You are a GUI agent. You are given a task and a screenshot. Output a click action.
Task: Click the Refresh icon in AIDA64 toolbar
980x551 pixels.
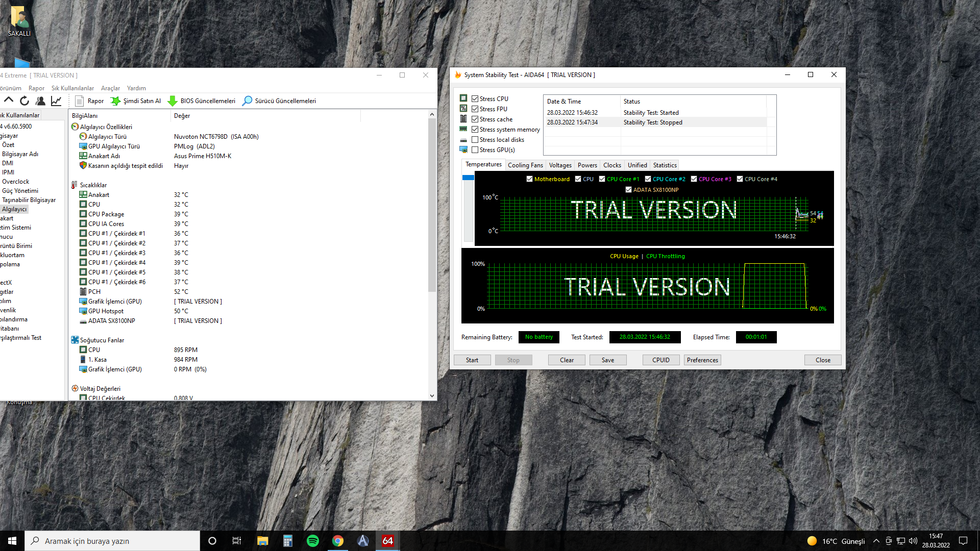(24, 101)
